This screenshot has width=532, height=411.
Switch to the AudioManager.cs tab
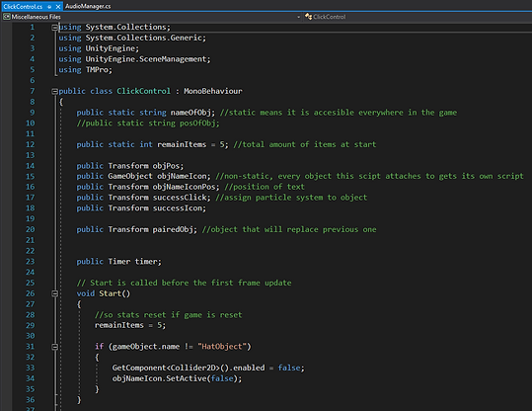pyautogui.click(x=88, y=6)
